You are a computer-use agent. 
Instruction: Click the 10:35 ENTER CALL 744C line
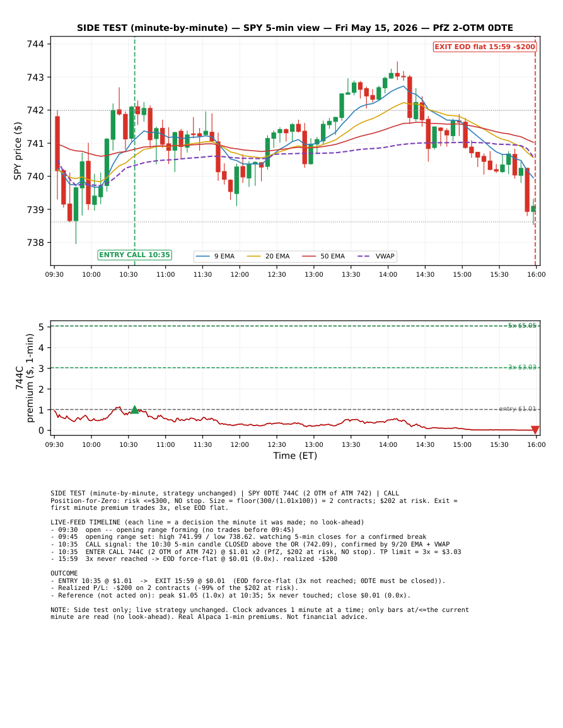pyautogui.click(x=256, y=552)
